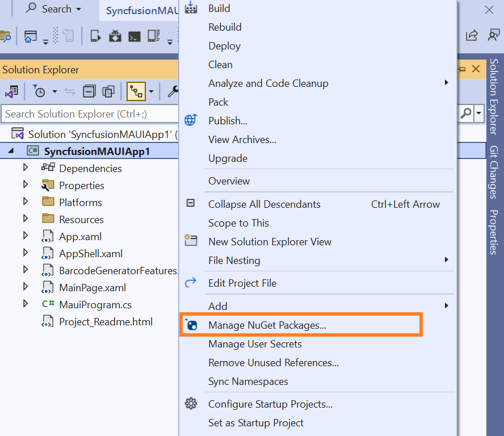Choose Set as Startup Project
The image size is (504, 436).
[318, 422]
